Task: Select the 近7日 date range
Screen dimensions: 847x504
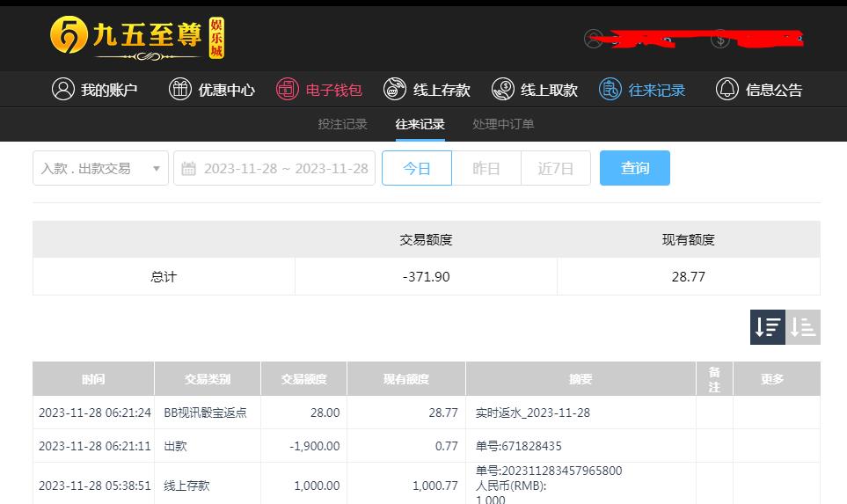Action: pos(555,168)
